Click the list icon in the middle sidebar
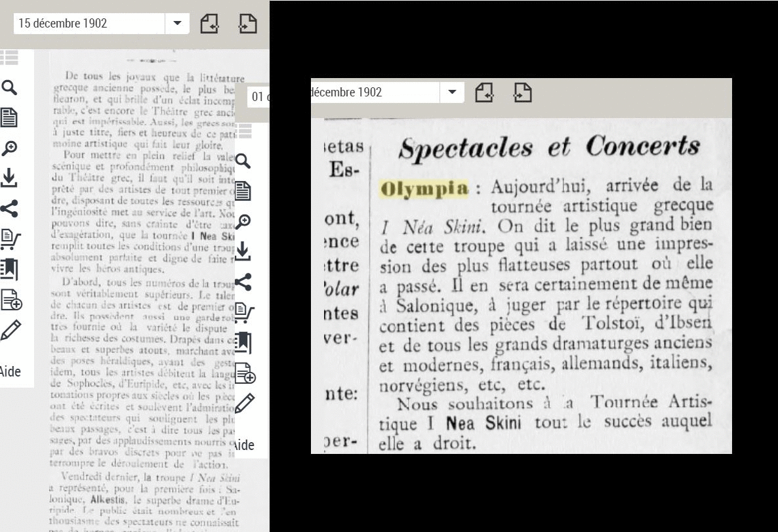 [x=245, y=131]
